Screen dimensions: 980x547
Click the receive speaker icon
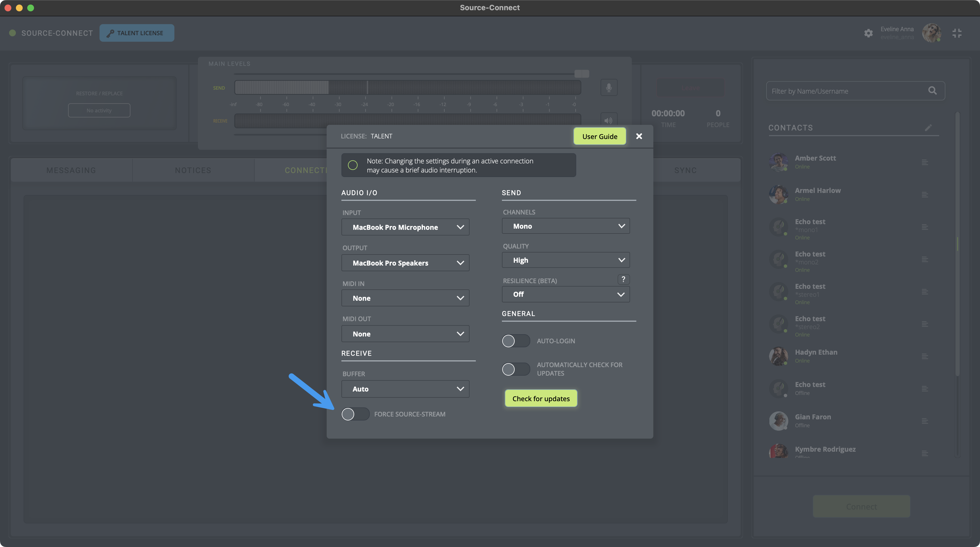pyautogui.click(x=609, y=120)
